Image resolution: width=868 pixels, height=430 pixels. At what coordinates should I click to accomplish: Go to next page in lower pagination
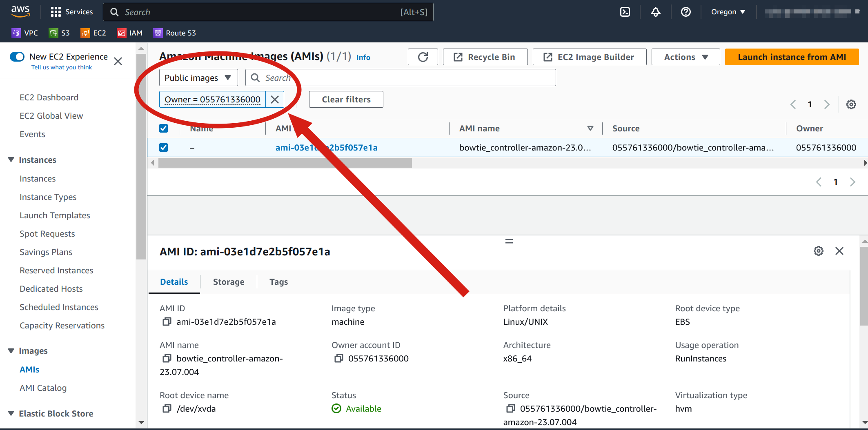pos(852,182)
